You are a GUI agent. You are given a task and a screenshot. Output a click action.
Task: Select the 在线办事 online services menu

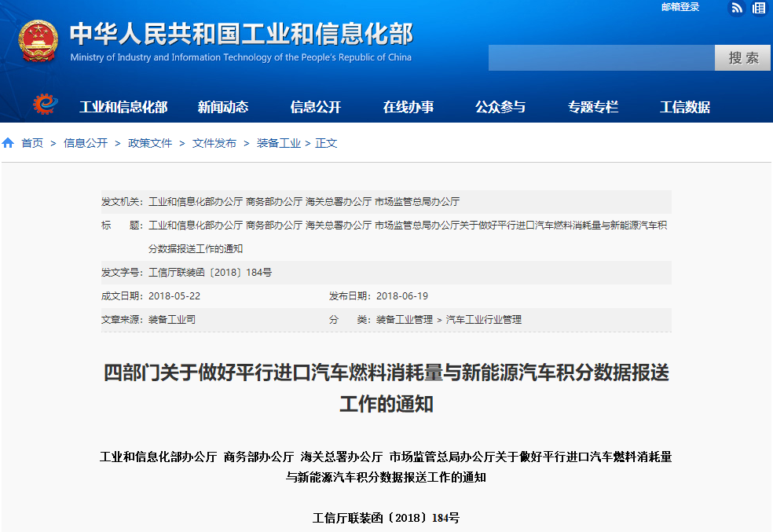[x=411, y=107]
